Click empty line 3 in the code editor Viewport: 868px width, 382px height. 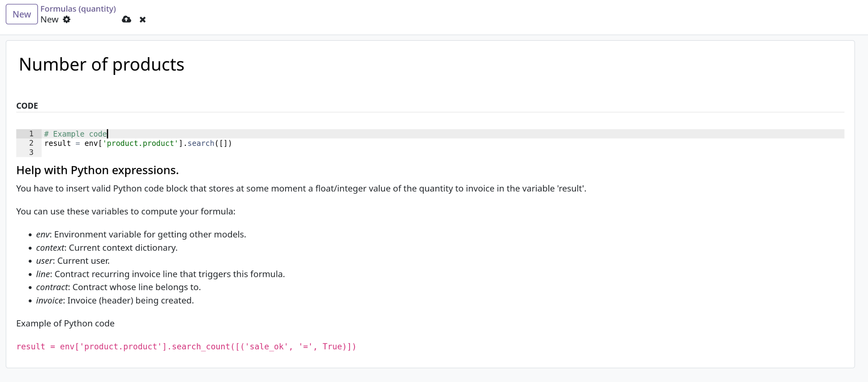443,153
